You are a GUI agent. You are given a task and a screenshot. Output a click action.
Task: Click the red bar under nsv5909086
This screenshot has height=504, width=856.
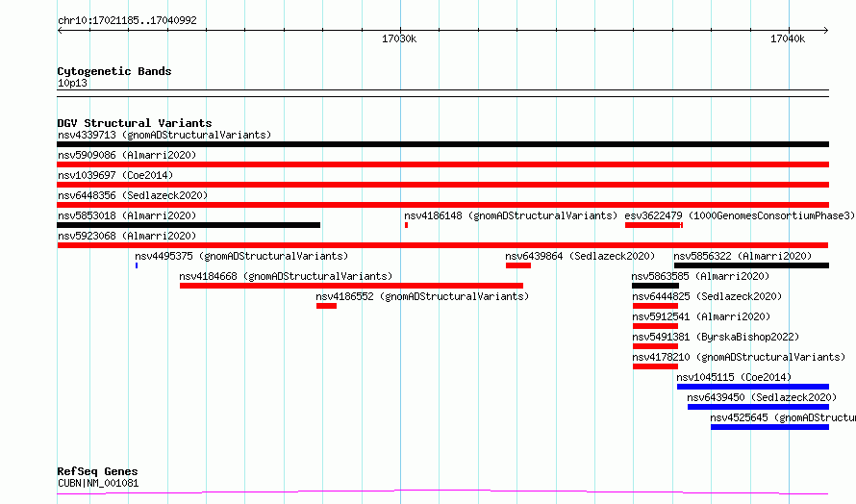tap(442, 164)
